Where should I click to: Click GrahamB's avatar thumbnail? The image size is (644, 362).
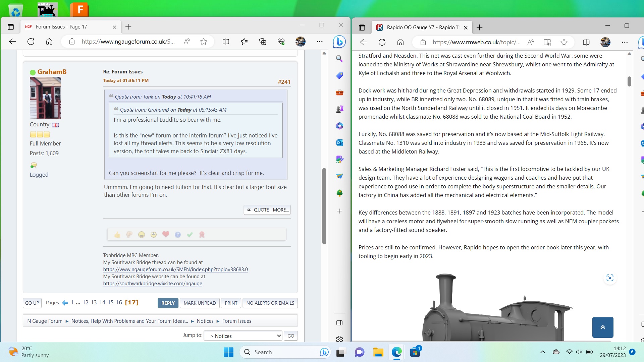pos(45,98)
